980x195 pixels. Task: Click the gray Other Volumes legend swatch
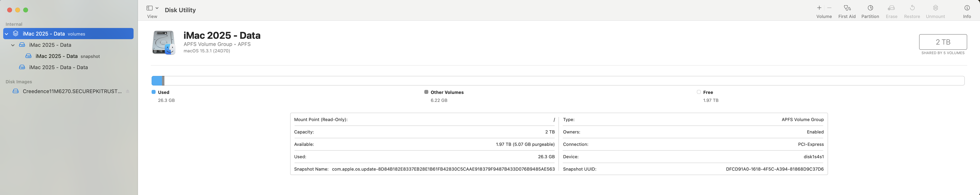click(x=426, y=92)
